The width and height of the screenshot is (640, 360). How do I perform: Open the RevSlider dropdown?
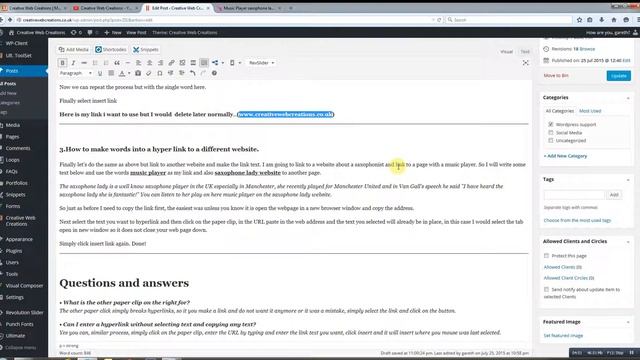coord(262,63)
